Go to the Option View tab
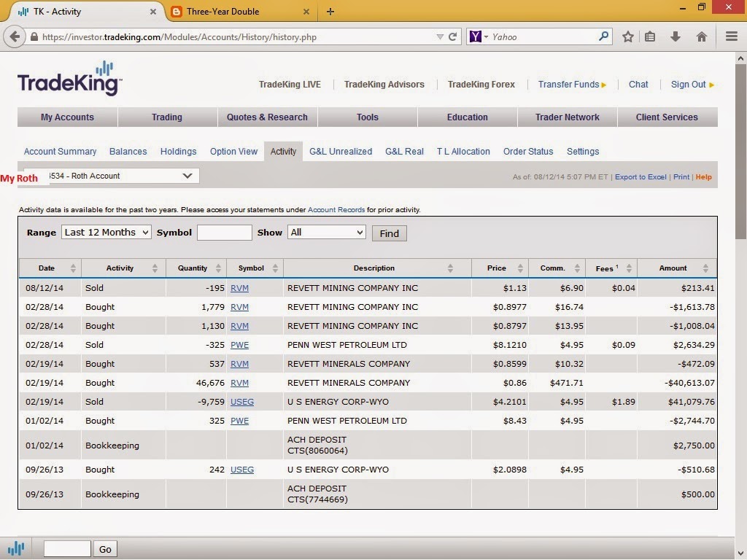 (233, 152)
